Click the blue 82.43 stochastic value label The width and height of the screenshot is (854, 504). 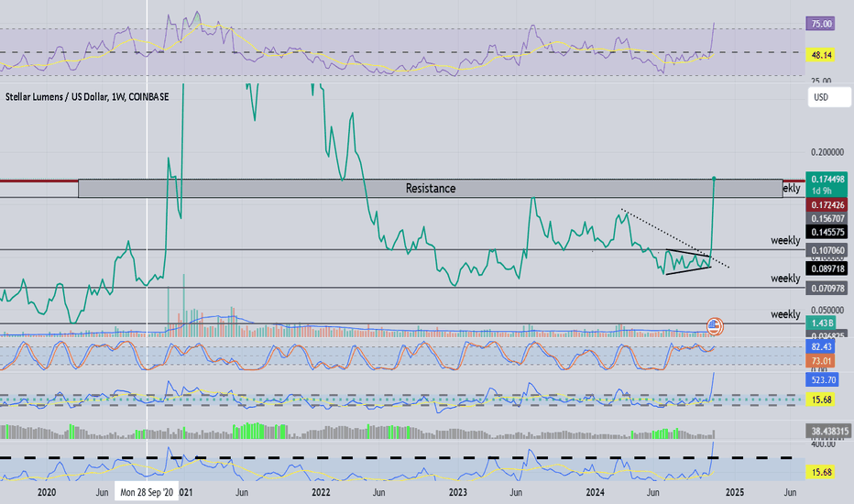(x=820, y=346)
